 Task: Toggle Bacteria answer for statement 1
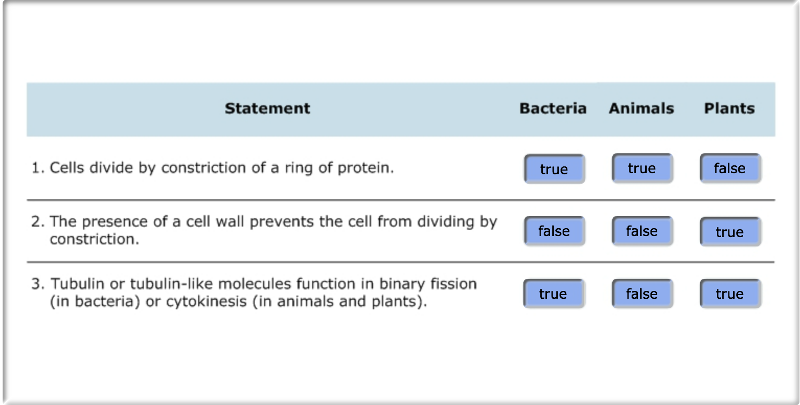point(554,169)
